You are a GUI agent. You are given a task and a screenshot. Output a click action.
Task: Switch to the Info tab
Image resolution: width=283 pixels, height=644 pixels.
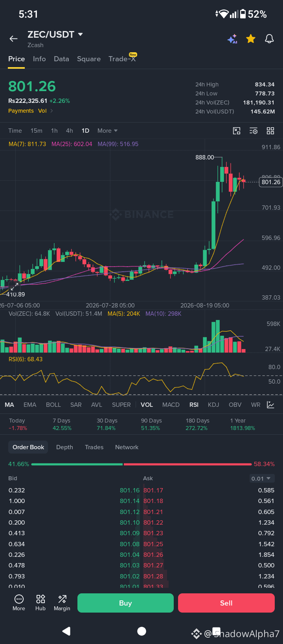[39, 59]
